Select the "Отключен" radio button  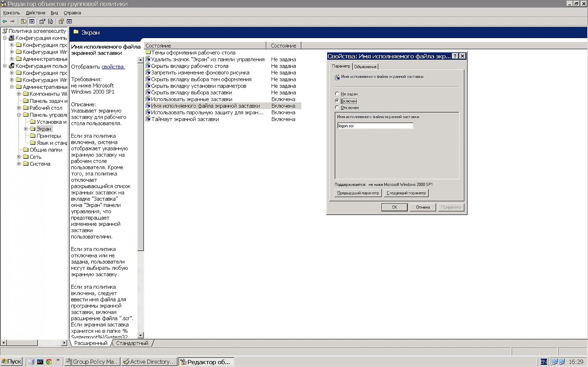click(337, 108)
